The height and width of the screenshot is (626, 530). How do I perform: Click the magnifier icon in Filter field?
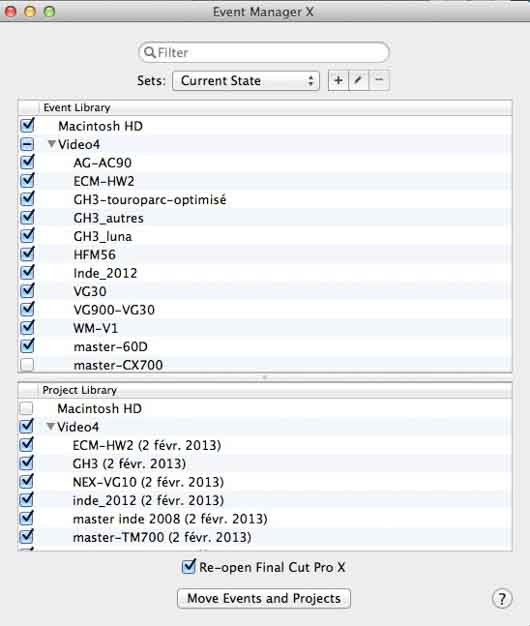(149, 53)
